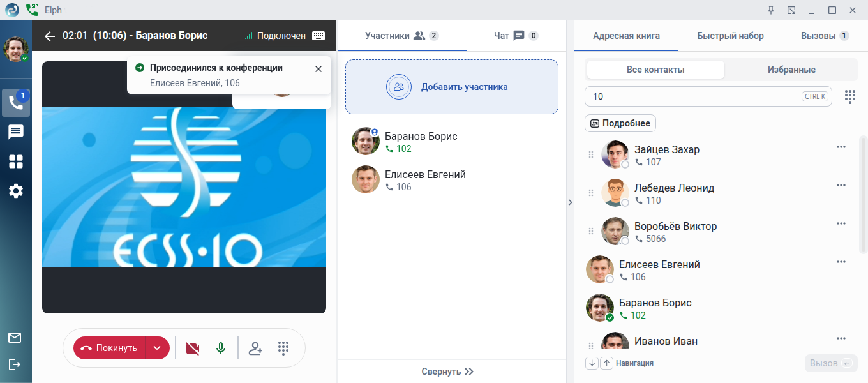868x383 pixels.
Task: Click the drag handle of Зайцев Захар
Action: point(590,155)
